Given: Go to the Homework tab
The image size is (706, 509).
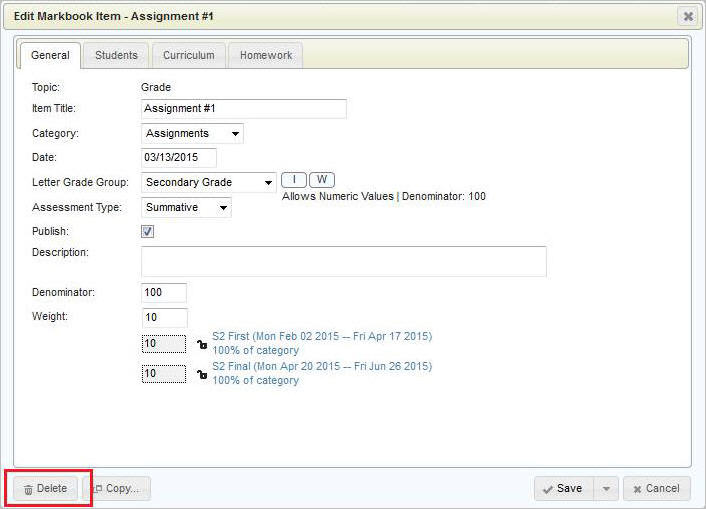Looking at the screenshot, I should point(266,56).
